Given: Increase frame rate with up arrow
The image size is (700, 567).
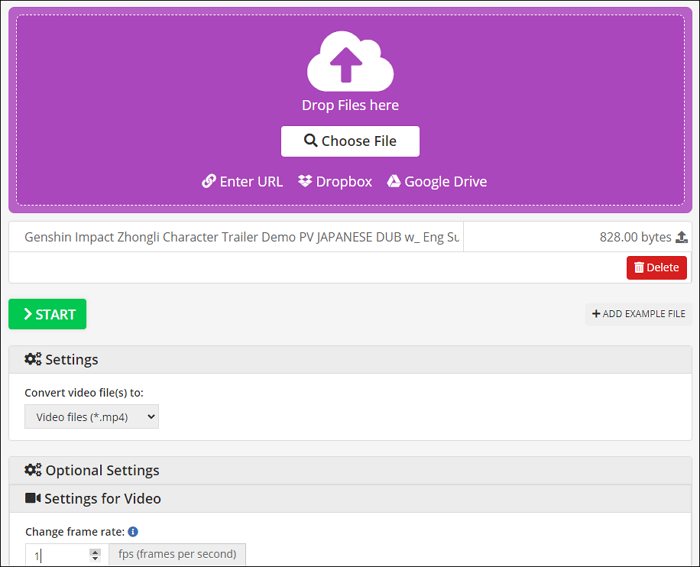Looking at the screenshot, I should pyautogui.click(x=95, y=551).
